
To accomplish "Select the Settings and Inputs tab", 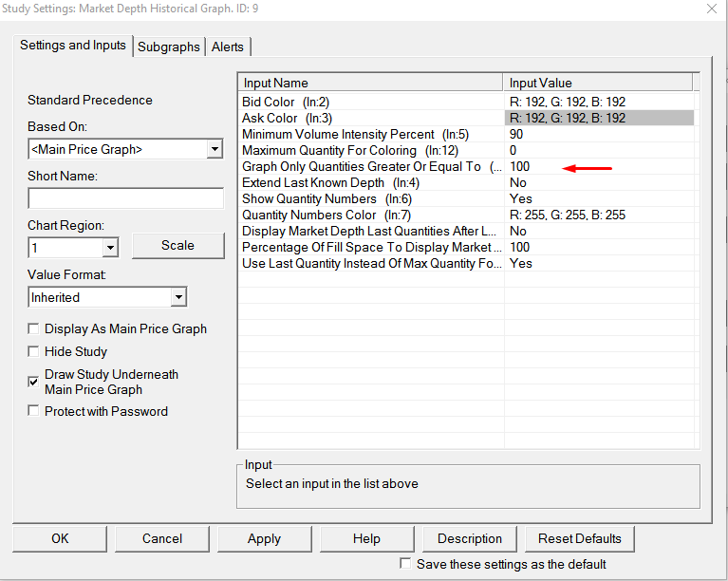I will click(x=73, y=46).
